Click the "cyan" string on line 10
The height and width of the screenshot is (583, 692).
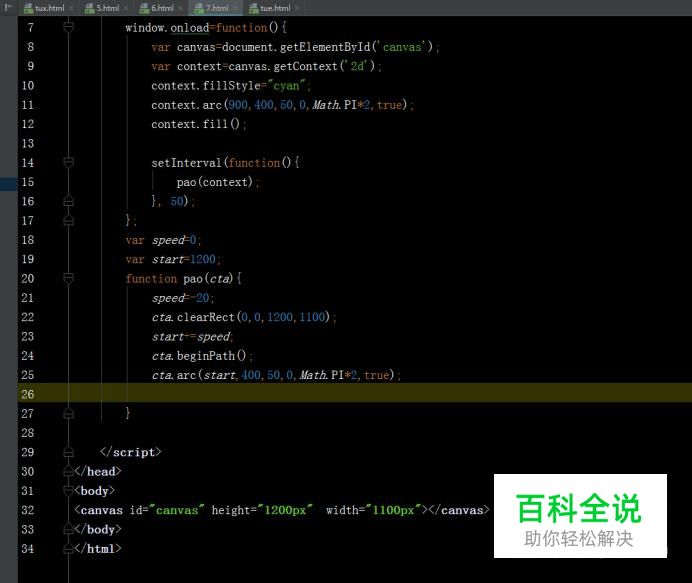coord(286,85)
